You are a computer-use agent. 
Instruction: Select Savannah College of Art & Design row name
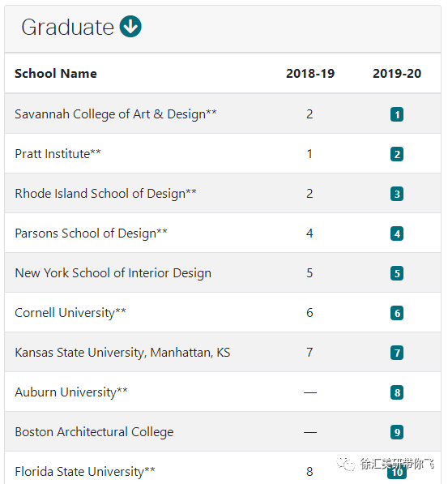click(x=116, y=114)
